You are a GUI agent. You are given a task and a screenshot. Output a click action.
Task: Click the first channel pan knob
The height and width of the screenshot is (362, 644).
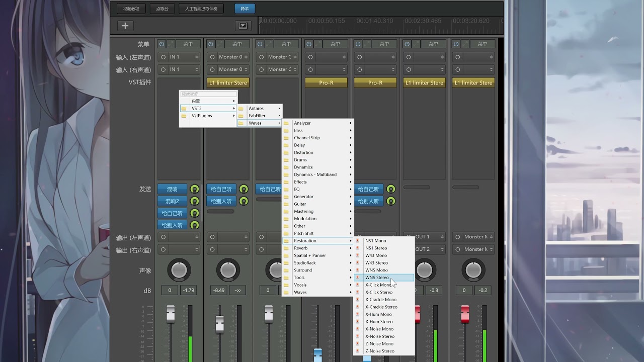(179, 270)
